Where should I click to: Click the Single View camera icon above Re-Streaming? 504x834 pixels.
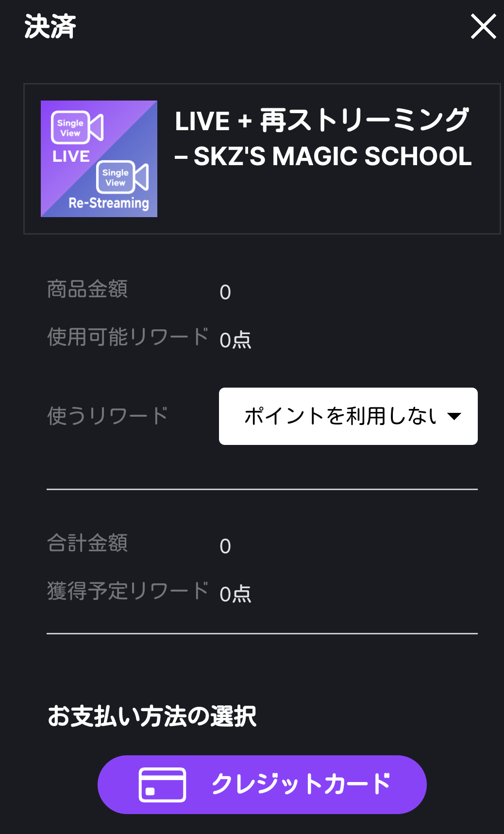pyautogui.click(x=122, y=177)
